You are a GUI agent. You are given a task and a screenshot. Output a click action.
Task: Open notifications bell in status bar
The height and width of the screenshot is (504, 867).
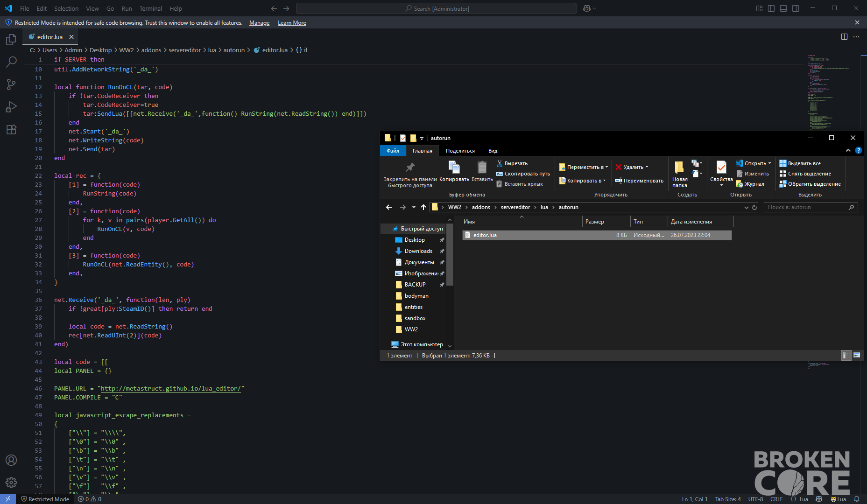(x=857, y=499)
